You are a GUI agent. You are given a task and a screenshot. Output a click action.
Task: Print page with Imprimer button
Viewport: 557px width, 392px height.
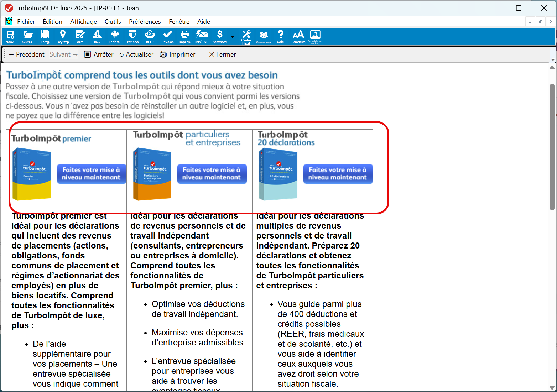click(x=178, y=54)
